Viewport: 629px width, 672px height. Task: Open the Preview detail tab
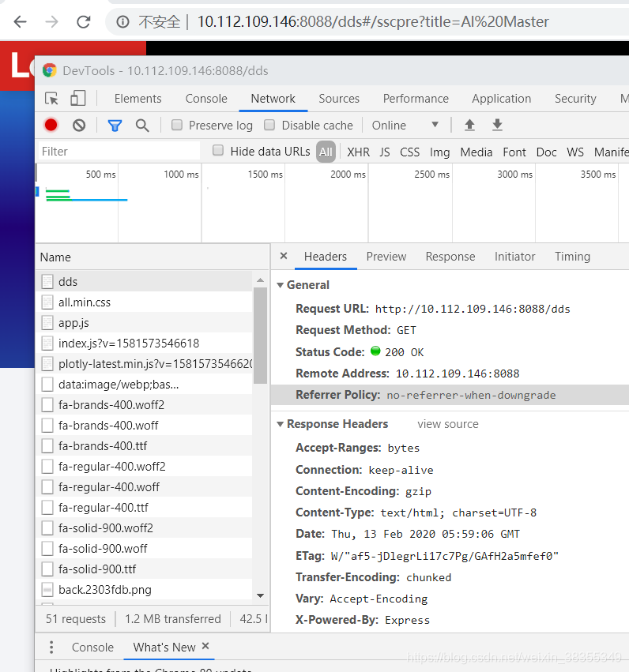coord(386,257)
